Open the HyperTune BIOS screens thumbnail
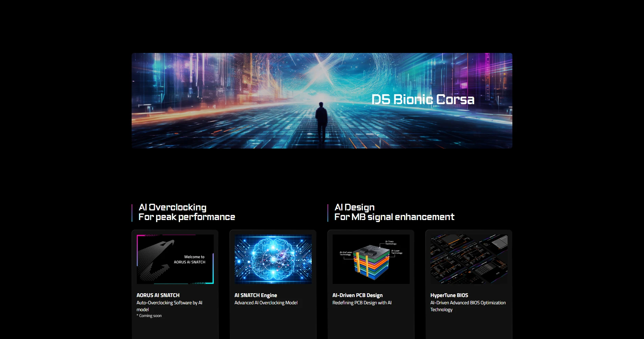The image size is (644, 339). (469, 259)
